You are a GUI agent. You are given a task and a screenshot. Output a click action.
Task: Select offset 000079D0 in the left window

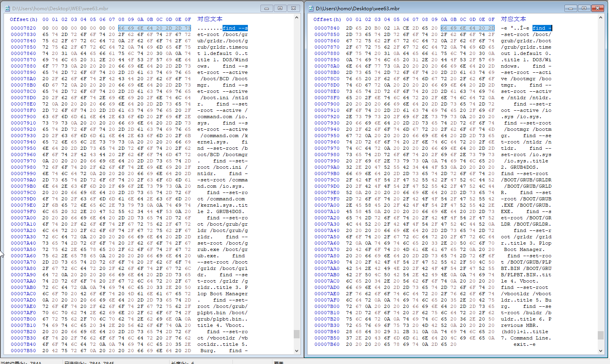pos(23,199)
